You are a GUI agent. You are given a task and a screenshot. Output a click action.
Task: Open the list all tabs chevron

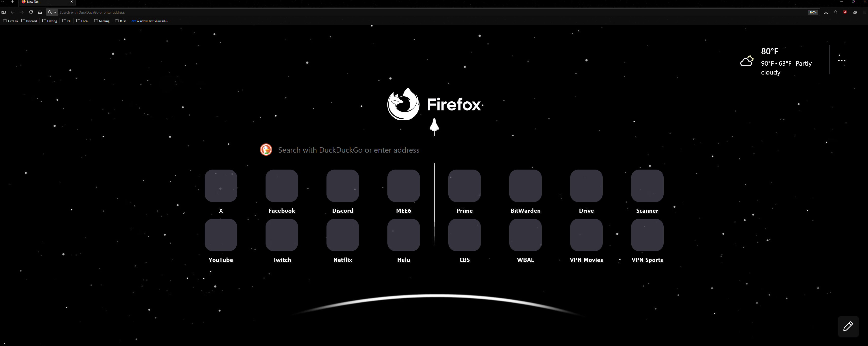click(3, 2)
